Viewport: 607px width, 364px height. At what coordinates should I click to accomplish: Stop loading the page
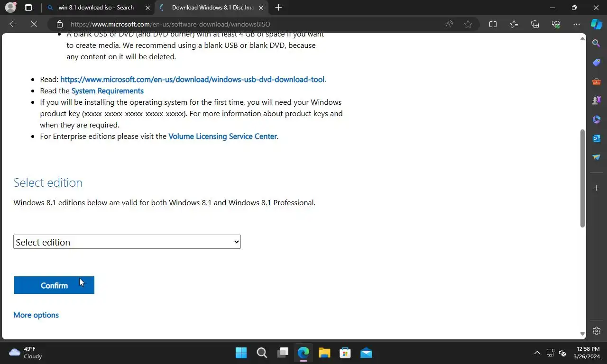[x=34, y=24]
